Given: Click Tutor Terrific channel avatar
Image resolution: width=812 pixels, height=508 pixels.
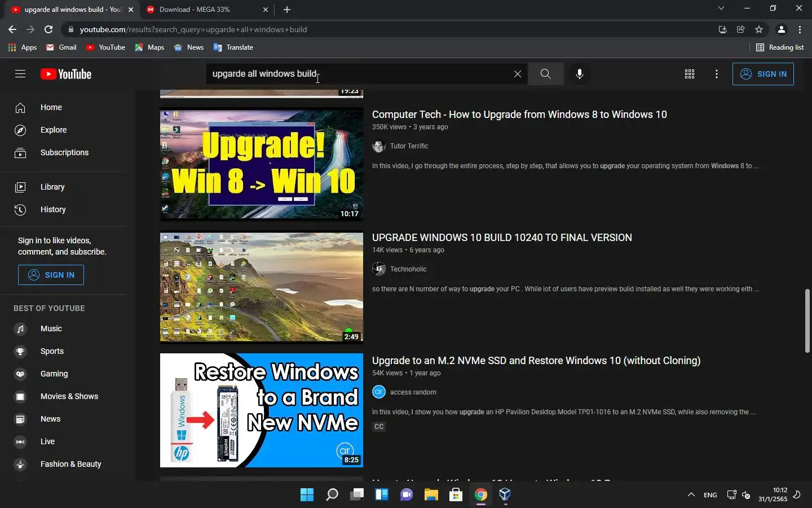Looking at the screenshot, I should click(379, 146).
